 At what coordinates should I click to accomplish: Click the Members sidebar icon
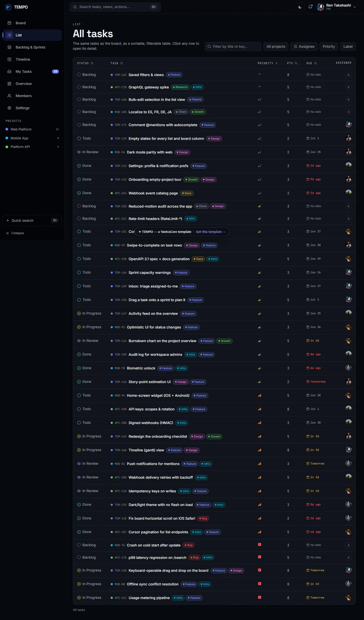click(9, 96)
